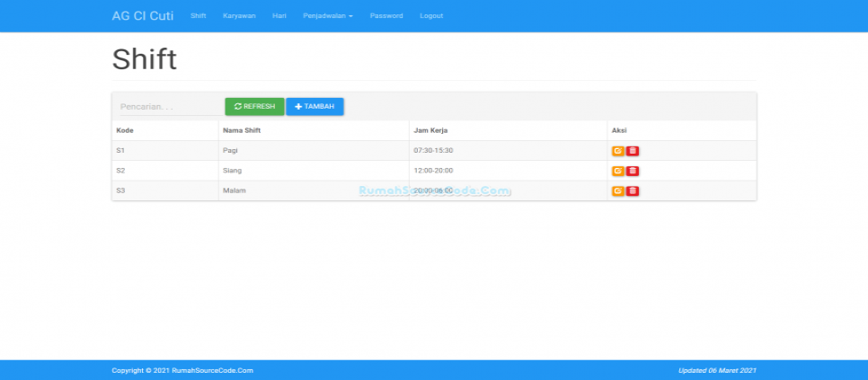Open the Hari menu item
The image size is (868, 380).
coord(279,16)
